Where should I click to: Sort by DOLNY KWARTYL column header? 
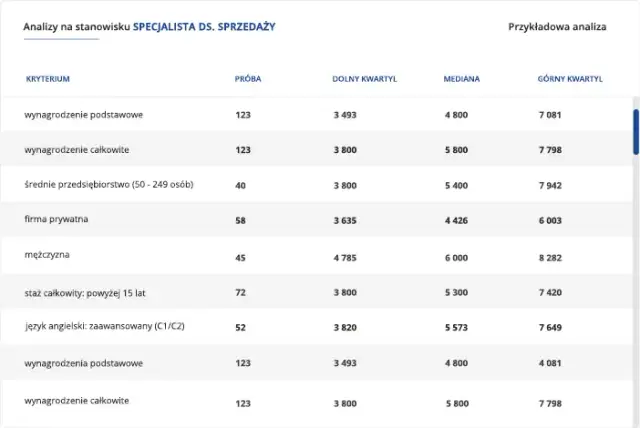365,78
